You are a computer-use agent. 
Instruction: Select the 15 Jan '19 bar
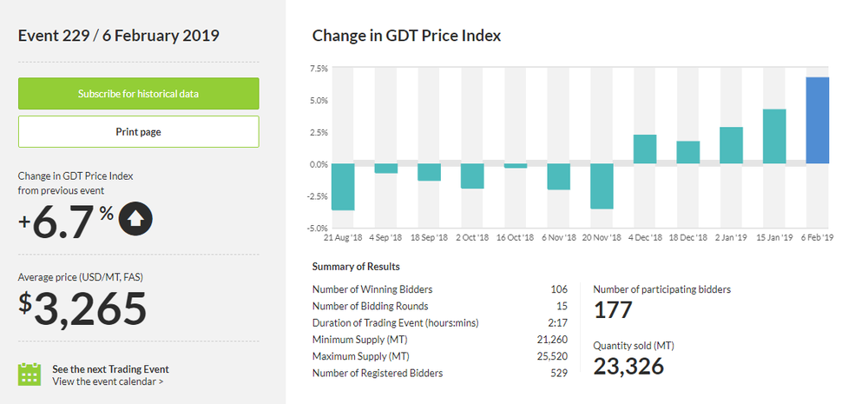pyautogui.click(x=774, y=136)
